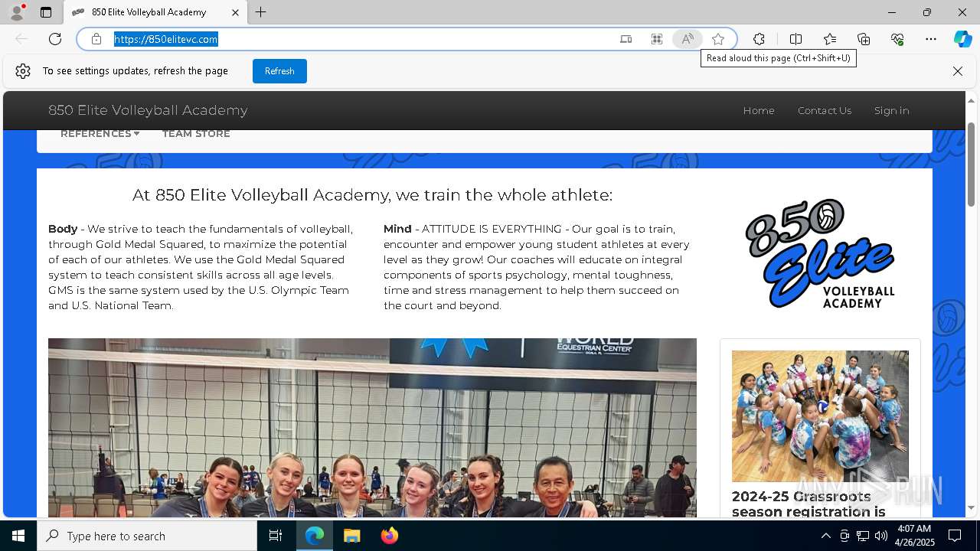Add this page to favorites with the star
The width and height of the screenshot is (980, 551).
(x=718, y=39)
